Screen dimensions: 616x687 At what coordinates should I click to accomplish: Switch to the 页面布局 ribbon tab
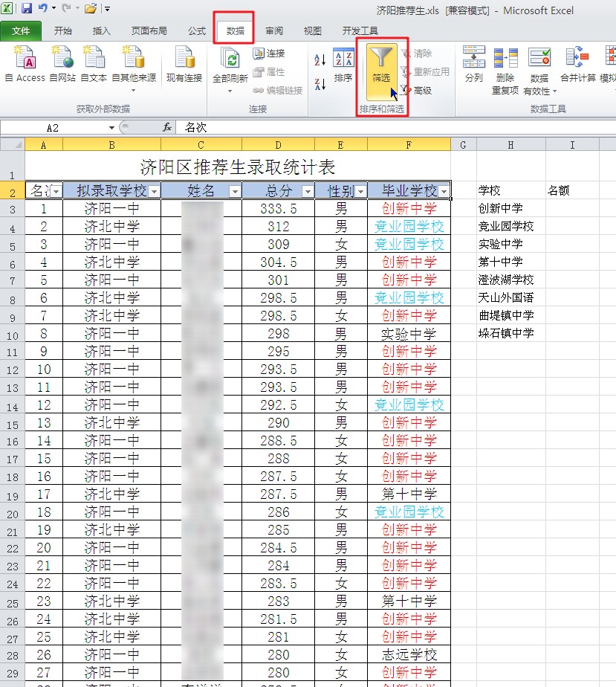click(x=149, y=30)
